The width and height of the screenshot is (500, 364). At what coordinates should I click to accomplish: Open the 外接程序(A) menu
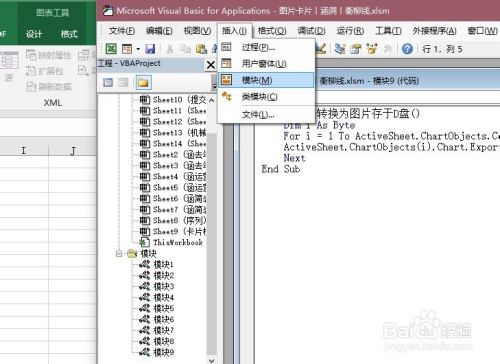click(x=434, y=31)
